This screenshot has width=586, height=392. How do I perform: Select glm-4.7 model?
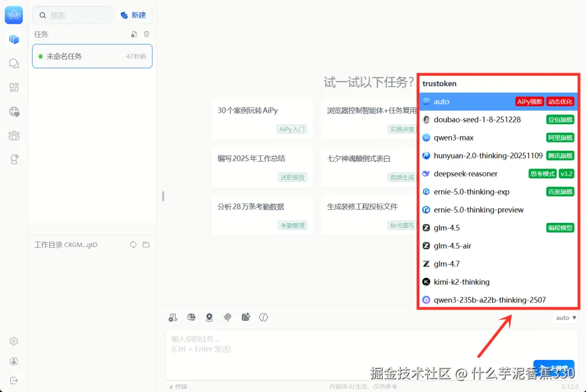pyautogui.click(x=498, y=264)
